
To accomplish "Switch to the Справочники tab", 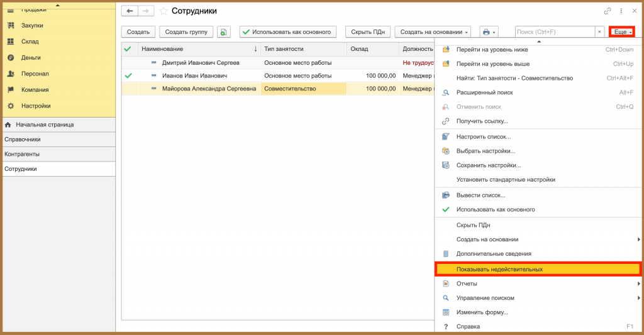I will 58,140.
